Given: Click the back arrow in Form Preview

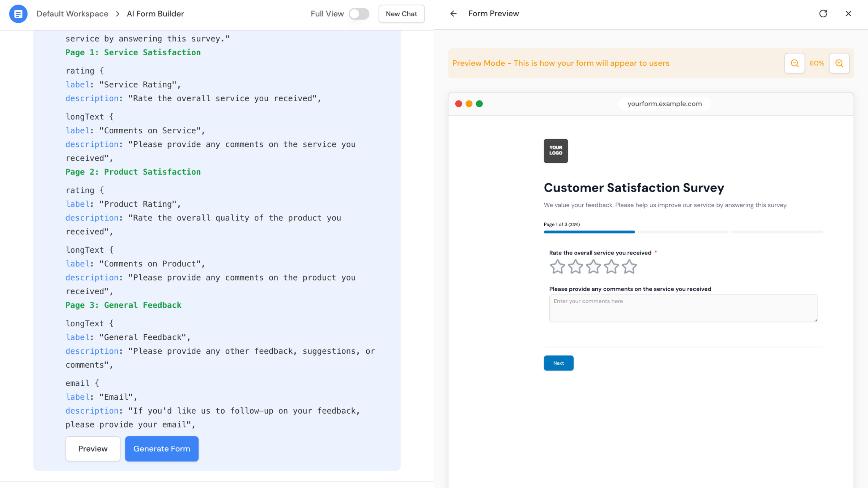Looking at the screenshot, I should (x=453, y=14).
